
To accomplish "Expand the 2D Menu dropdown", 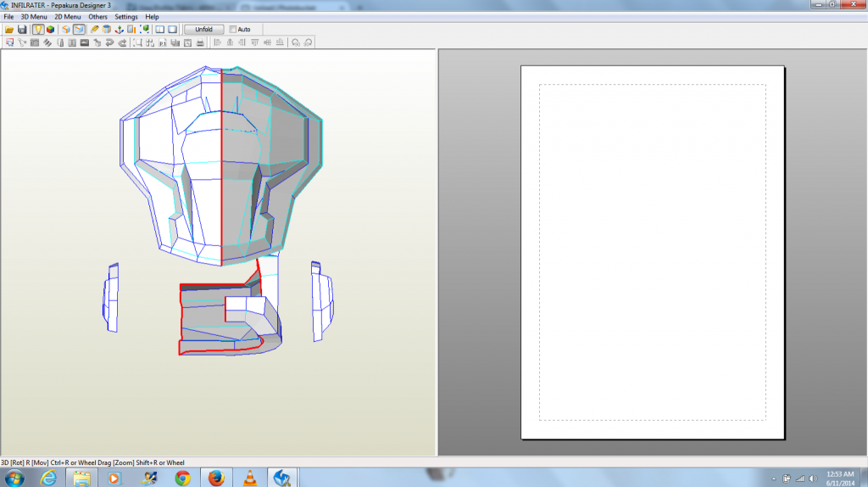I will click(68, 17).
